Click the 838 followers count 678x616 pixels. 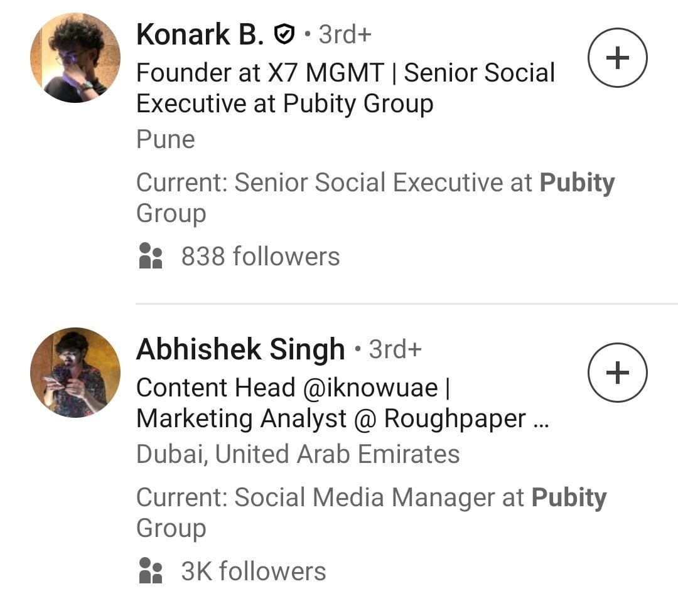tap(261, 257)
